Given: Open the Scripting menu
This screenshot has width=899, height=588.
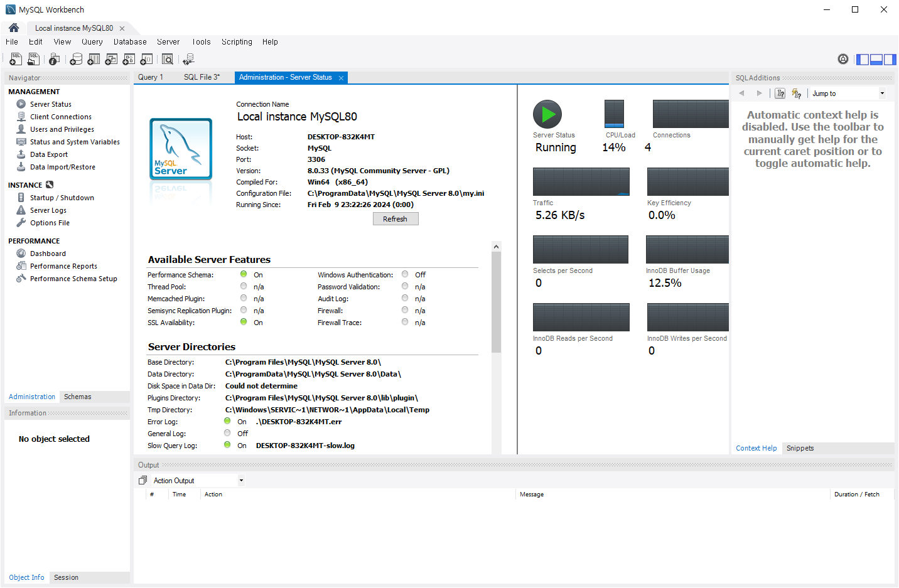Looking at the screenshot, I should coord(237,42).
